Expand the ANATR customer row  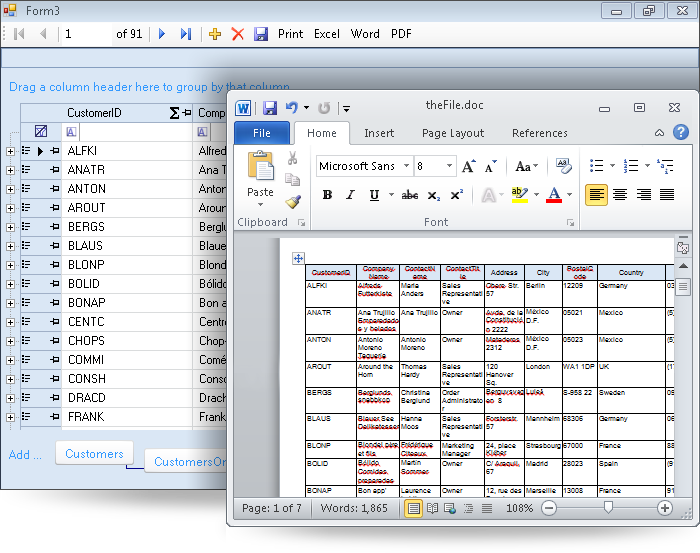(10, 170)
